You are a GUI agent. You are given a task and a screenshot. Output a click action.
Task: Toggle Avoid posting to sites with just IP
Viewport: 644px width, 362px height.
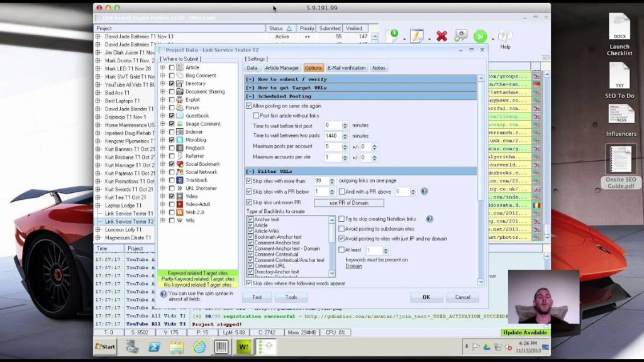(x=341, y=238)
